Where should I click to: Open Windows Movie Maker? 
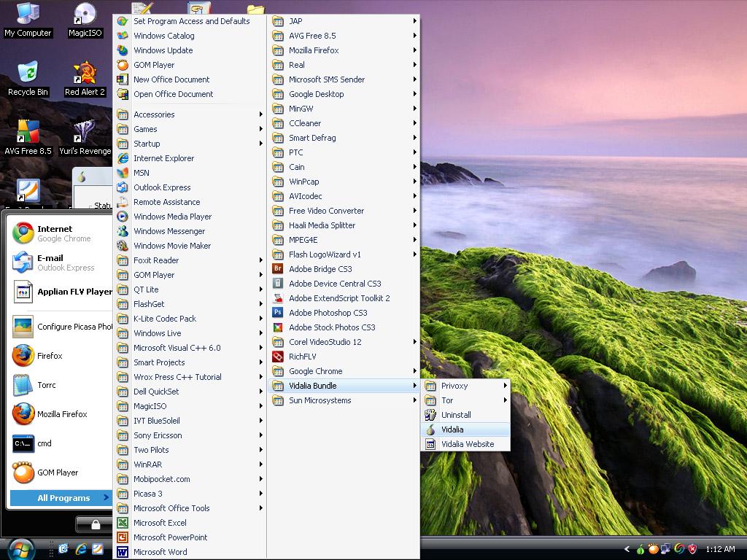(190, 246)
